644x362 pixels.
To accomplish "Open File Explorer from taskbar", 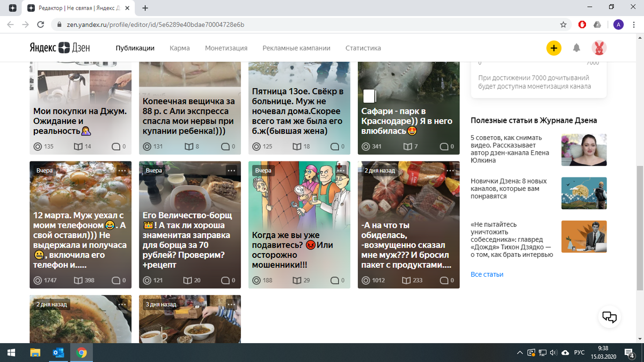I will 35,352.
